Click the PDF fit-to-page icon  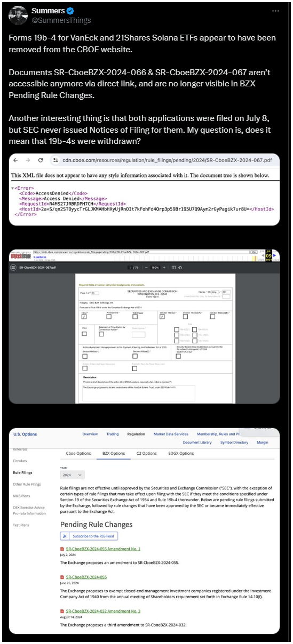[173, 268]
